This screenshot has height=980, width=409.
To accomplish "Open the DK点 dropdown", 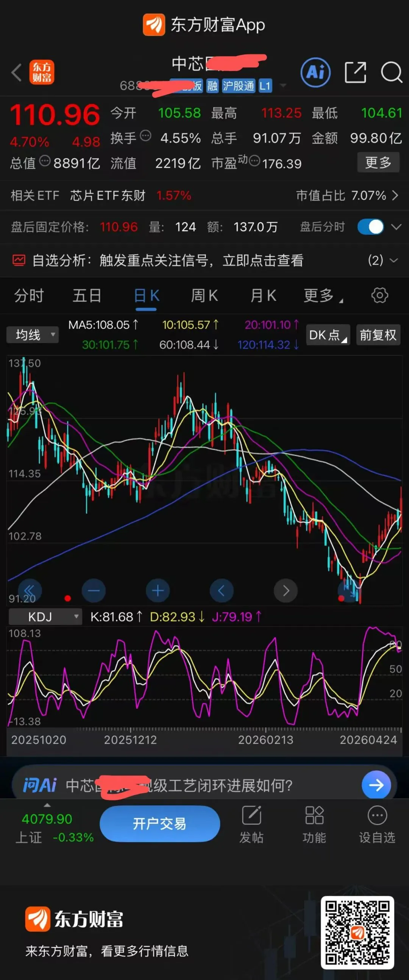I will coord(328,335).
